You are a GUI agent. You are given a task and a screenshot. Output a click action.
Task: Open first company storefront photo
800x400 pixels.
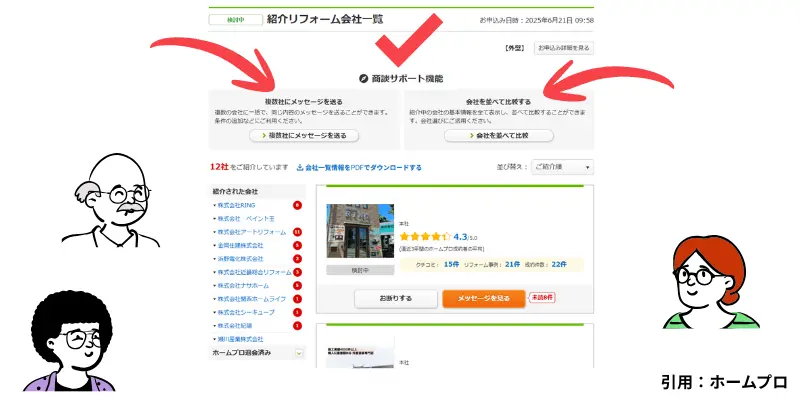click(360, 231)
